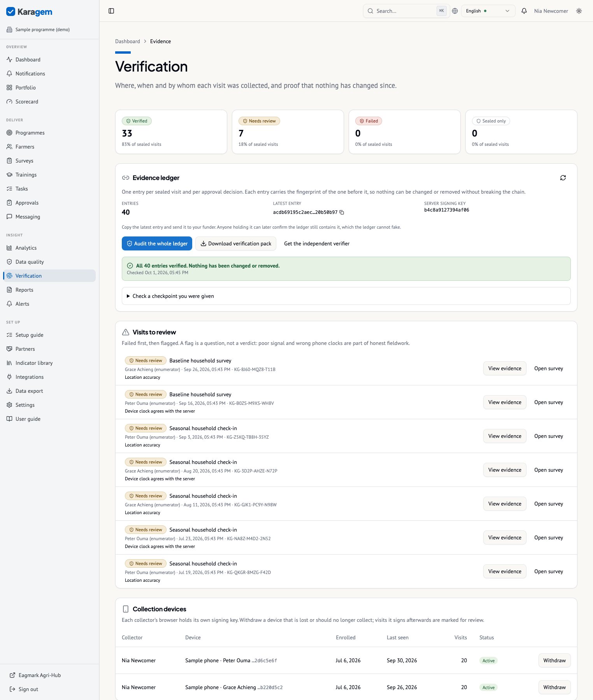
Task: Open survey for visit KG-B0ZS-M9XS-WH8V
Action: [x=549, y=402]
